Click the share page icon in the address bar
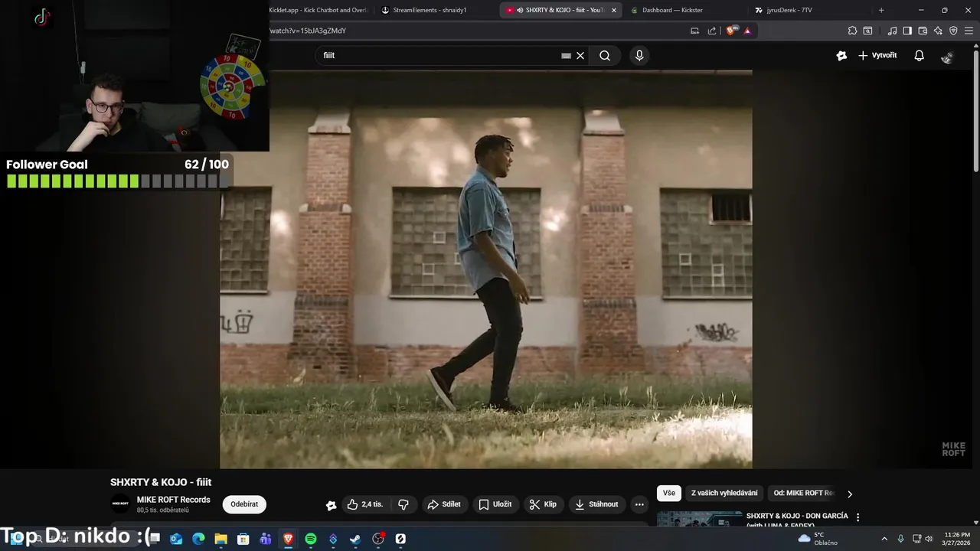Image resolution: width=980 pixels, height=551 pixels. pyautogui.click(x=712, y=31)
